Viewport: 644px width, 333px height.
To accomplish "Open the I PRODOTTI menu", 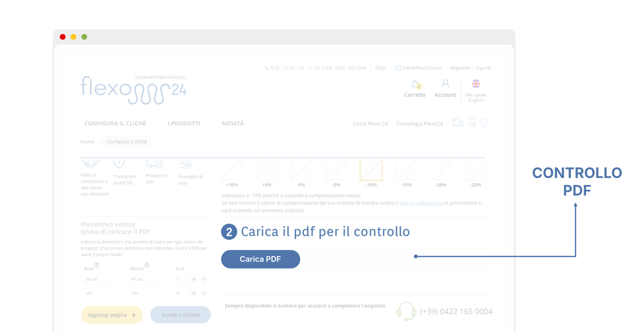I will (x=184, y=123).
